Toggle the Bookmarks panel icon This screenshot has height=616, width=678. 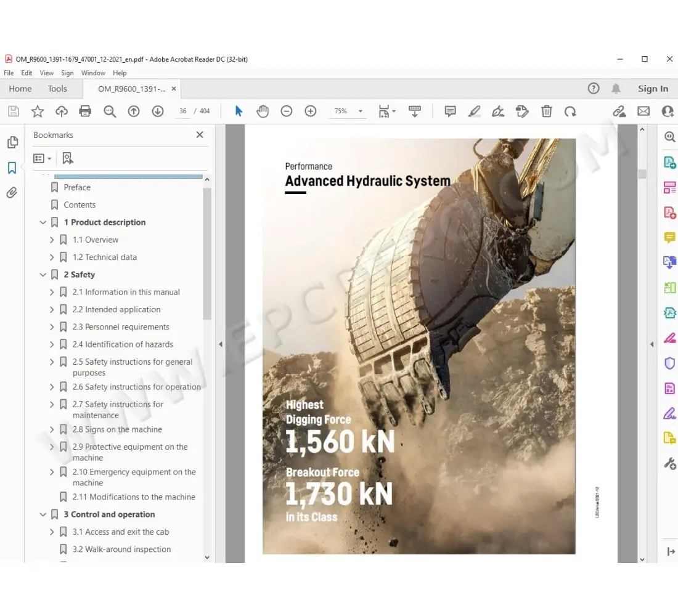12,168
